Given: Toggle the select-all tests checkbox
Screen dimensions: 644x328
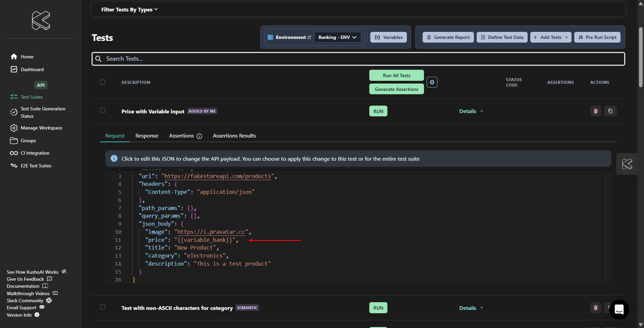Looking at the screenshot, I should point(103,82).
